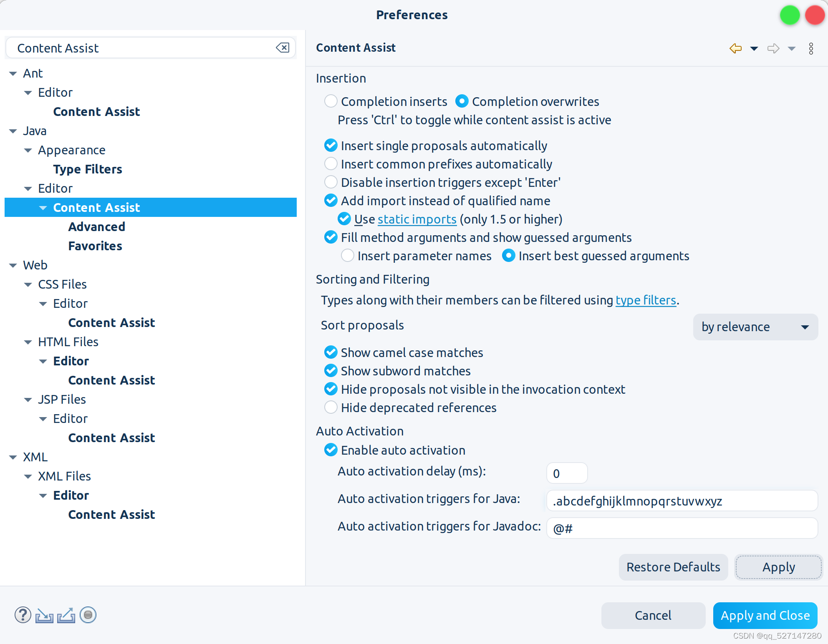Select Favorites under Java Editor Content Assist

[95, 246]
